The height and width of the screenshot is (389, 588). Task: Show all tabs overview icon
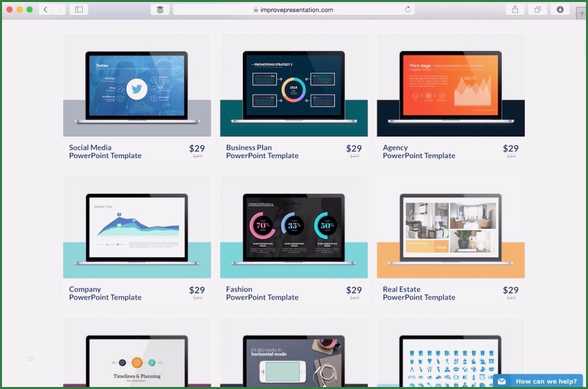538,9
